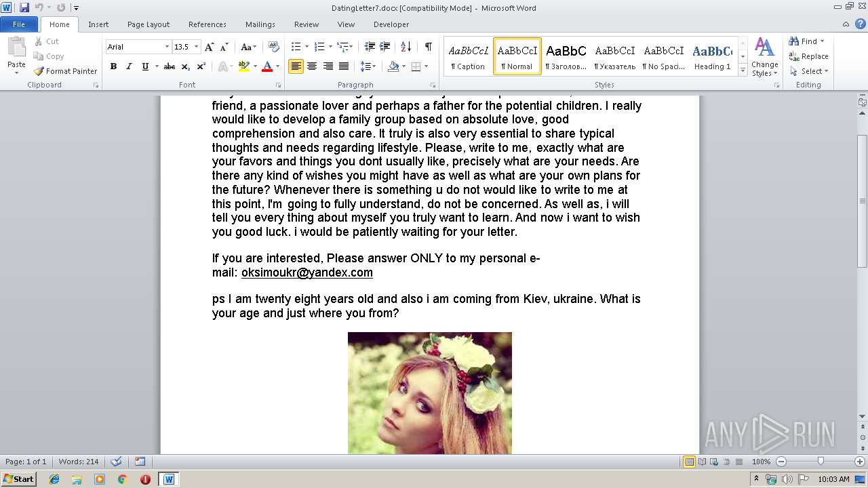Select Justify alignment
Screen dimensions: 868x488
(x=344, y=66)
